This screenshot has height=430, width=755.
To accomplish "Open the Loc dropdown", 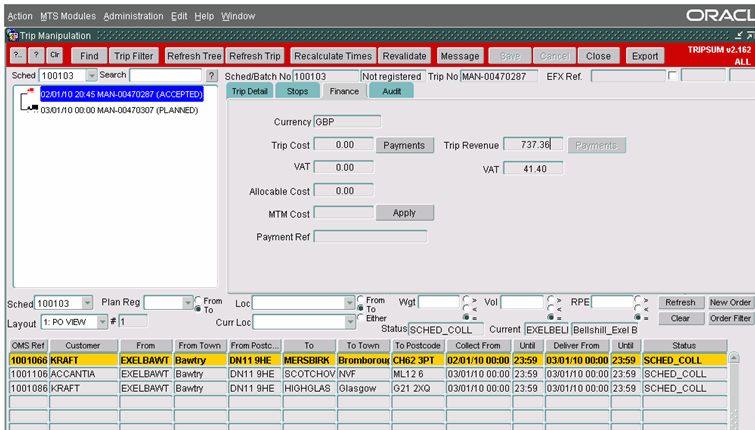I will (x=350, y=303).
